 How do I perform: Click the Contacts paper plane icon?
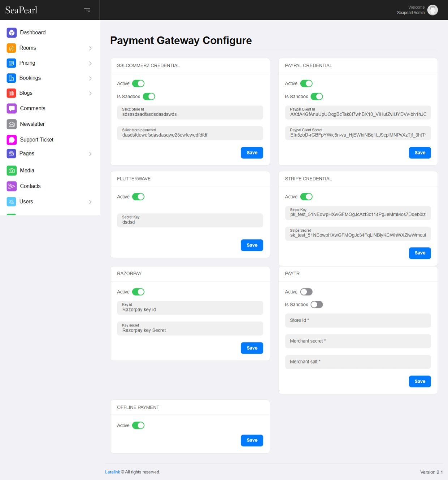(12, 186)
